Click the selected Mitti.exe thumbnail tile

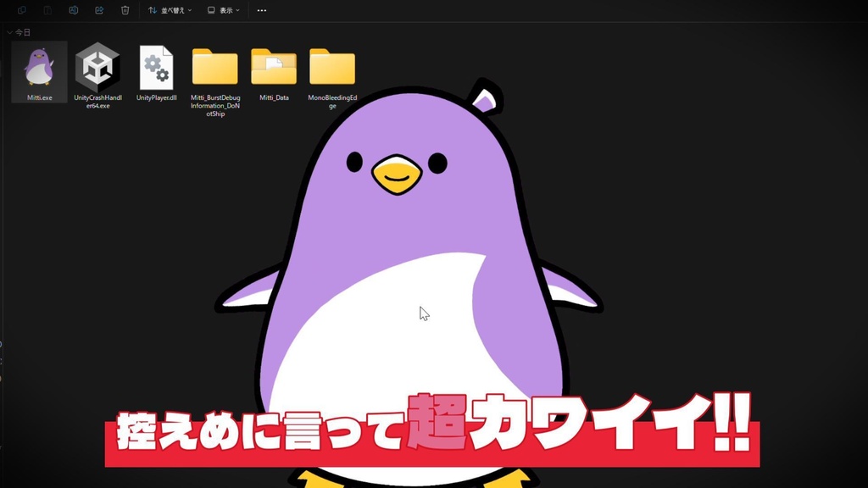click(x=39, y=72)
